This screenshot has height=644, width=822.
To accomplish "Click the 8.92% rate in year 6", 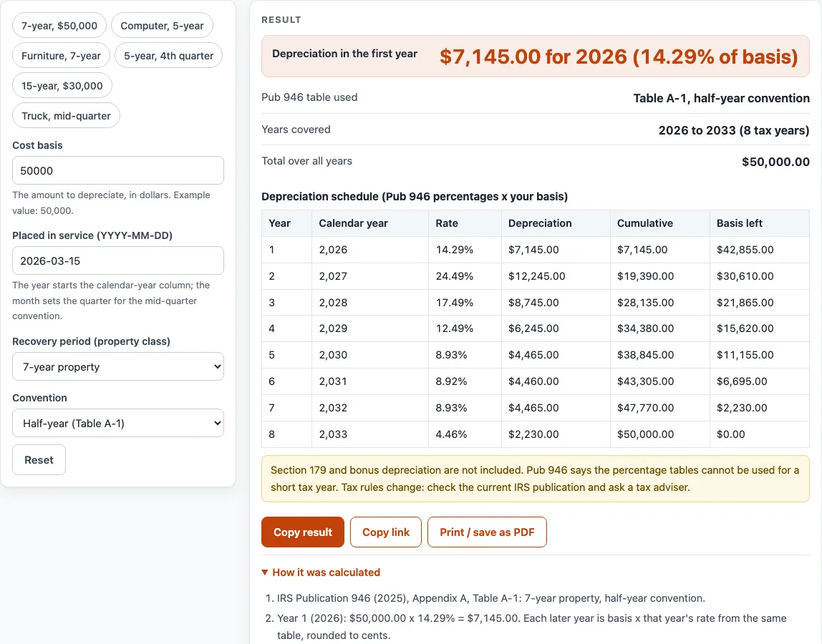I will (465, 381).
